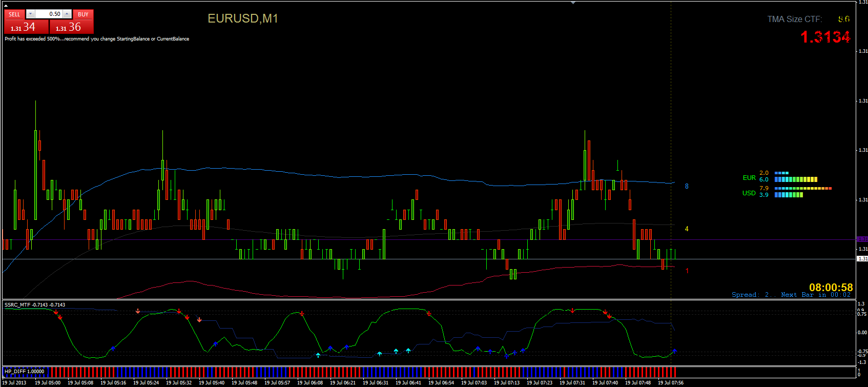Click the red lower TMA band label 1
868x387 pixels.
pyautogui.click(x=687, y=271)
